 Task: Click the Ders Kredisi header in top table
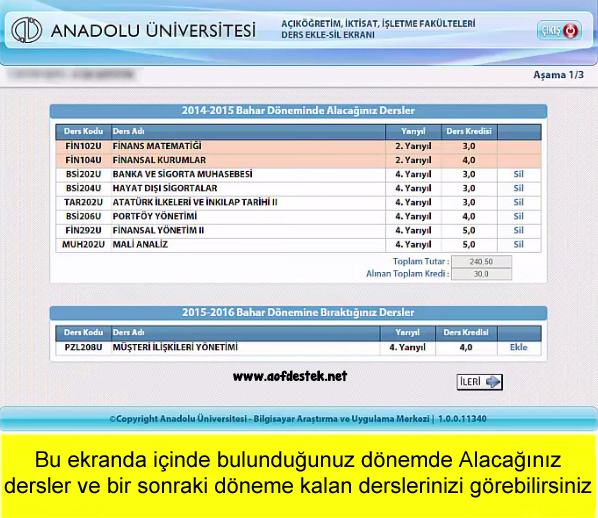[x=469, y=132]
